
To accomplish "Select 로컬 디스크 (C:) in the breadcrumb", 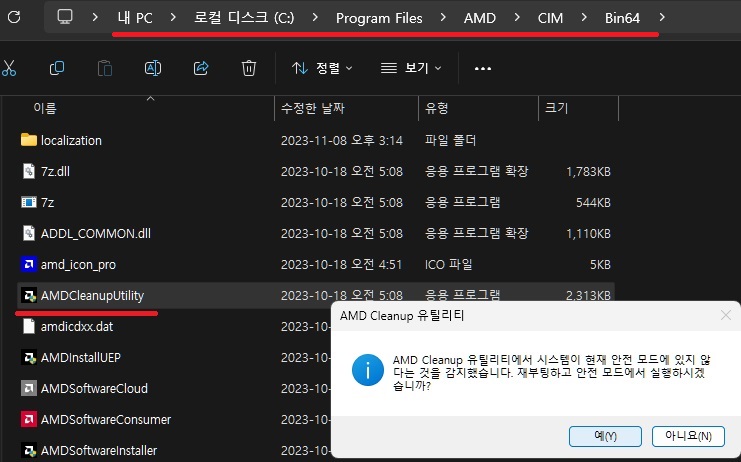I will coord(244,18).
